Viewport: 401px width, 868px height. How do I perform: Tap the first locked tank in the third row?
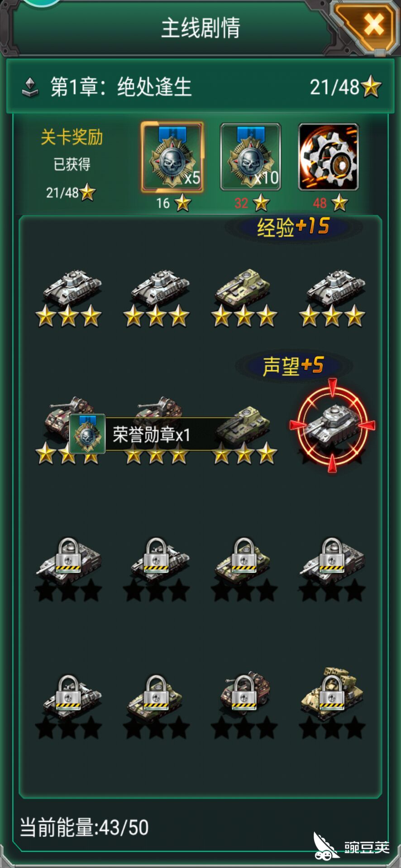pos(69,569)
